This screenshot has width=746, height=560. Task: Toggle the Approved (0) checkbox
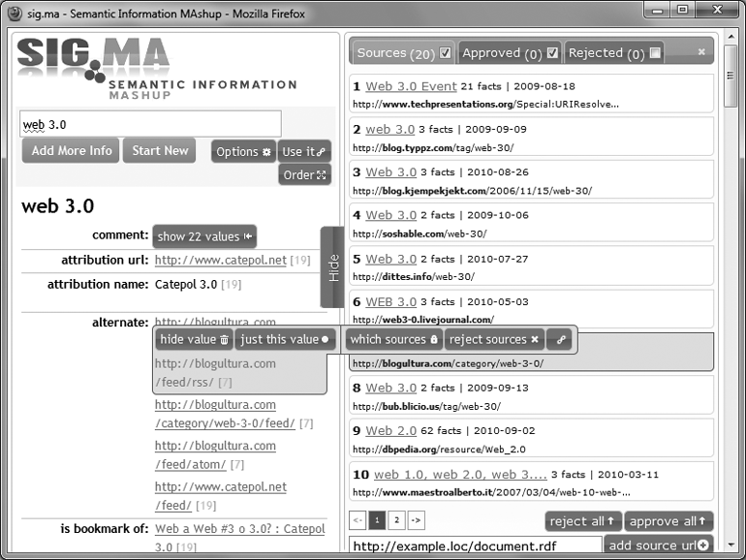click(552, 53)
